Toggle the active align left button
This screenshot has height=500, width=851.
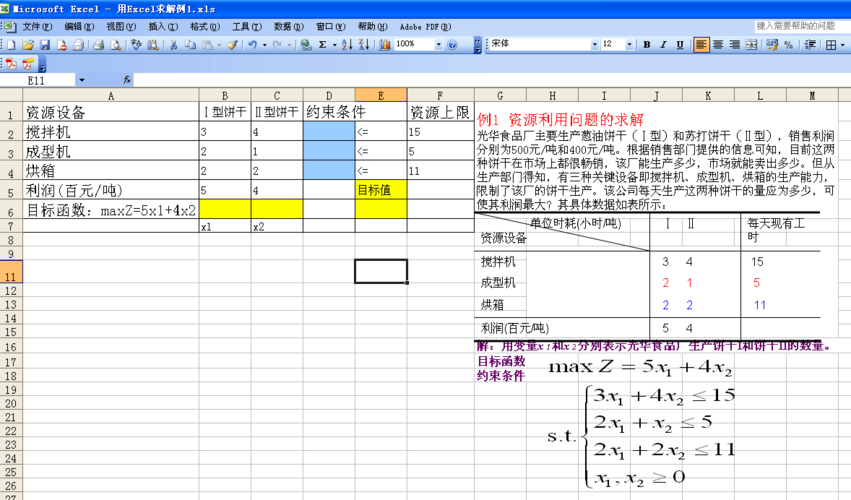click(701, 45)
